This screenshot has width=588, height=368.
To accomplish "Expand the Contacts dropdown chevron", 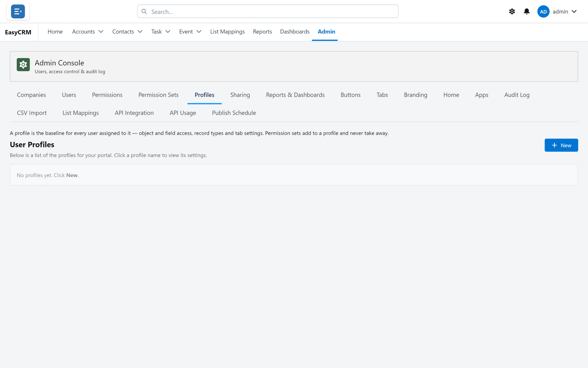I will point(140,31).
